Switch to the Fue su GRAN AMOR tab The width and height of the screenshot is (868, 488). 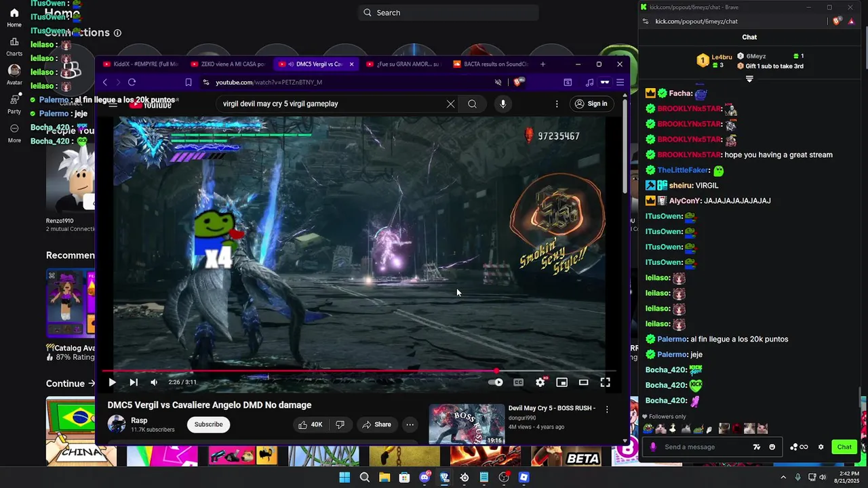click(403, 64)
